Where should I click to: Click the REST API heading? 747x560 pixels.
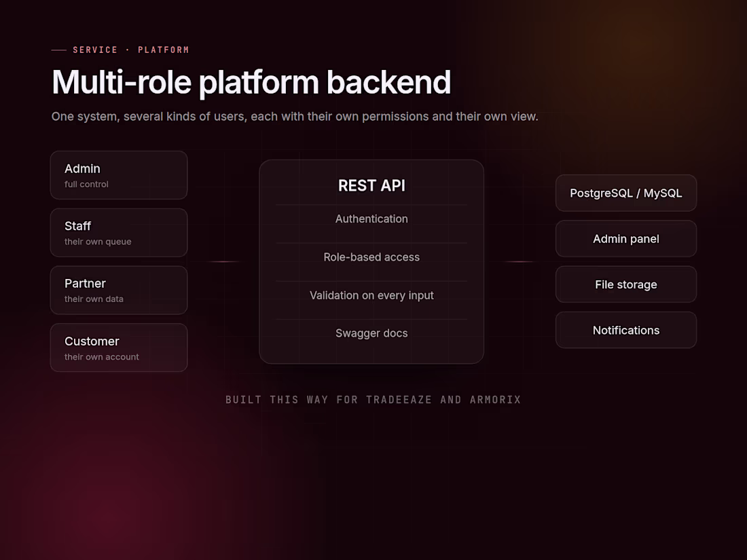click(x=371, y=186)
